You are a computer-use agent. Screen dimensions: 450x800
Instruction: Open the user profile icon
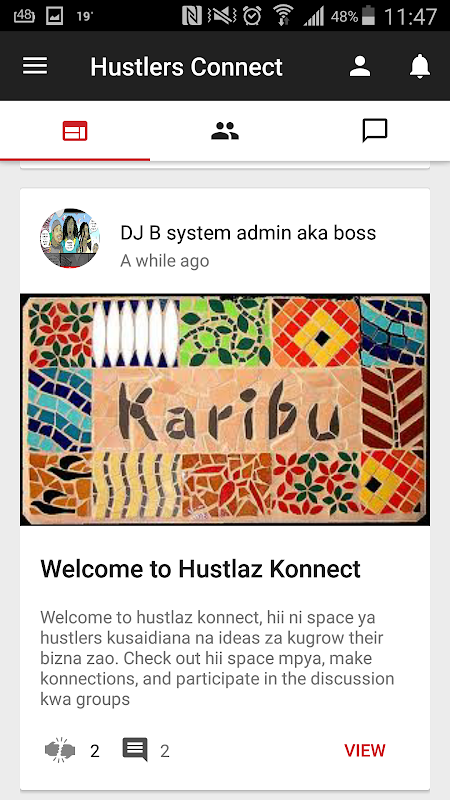(360, 66)
